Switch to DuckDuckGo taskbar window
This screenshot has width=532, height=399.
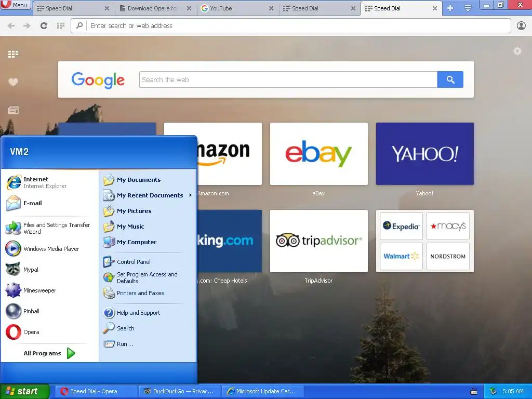(x=179, y=391)
